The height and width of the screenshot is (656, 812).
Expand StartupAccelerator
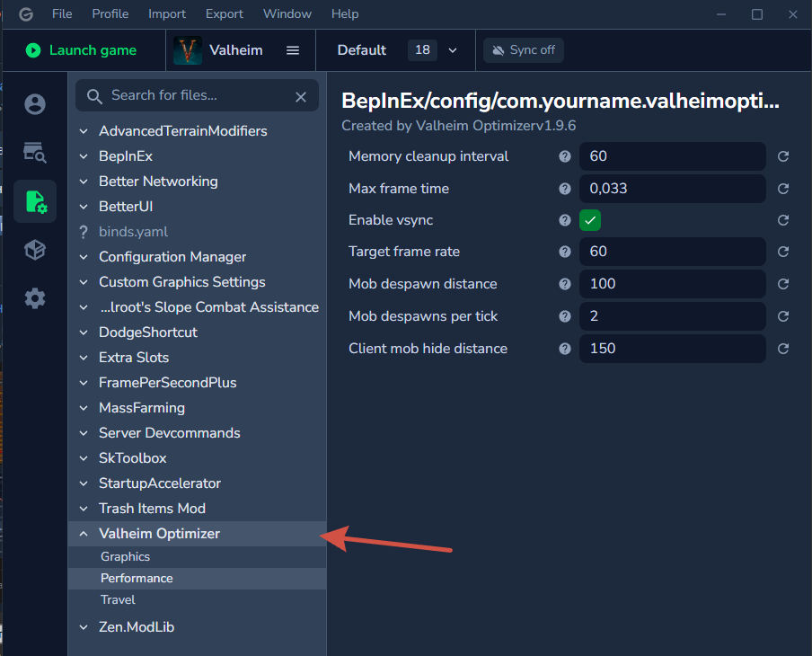(x=197, y=483)
